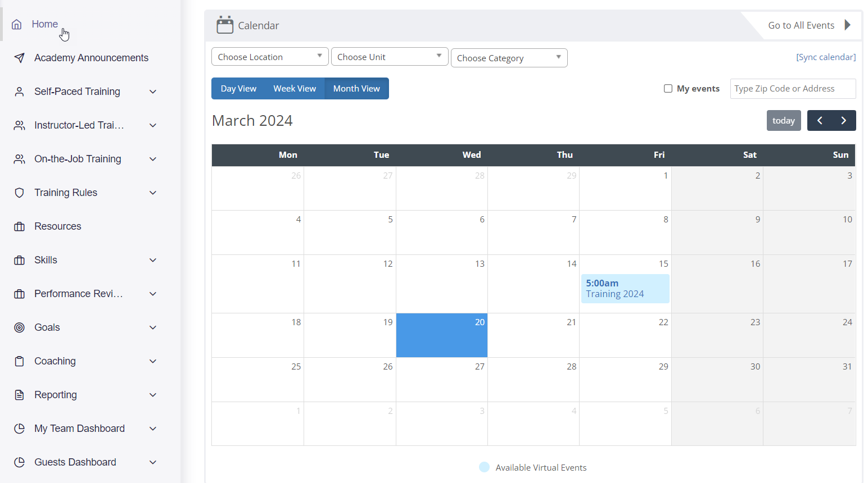Image resolution: width=868 pixels, height=483 pixels.
Task: Click the My Team Dashboard pie icon
Action: (19, 429)
